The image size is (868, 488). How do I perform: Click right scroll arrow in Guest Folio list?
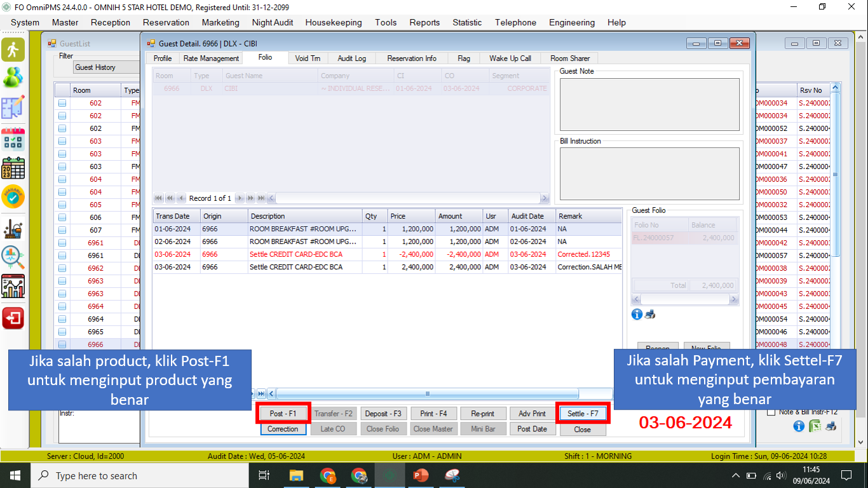(x=733, y=299)
